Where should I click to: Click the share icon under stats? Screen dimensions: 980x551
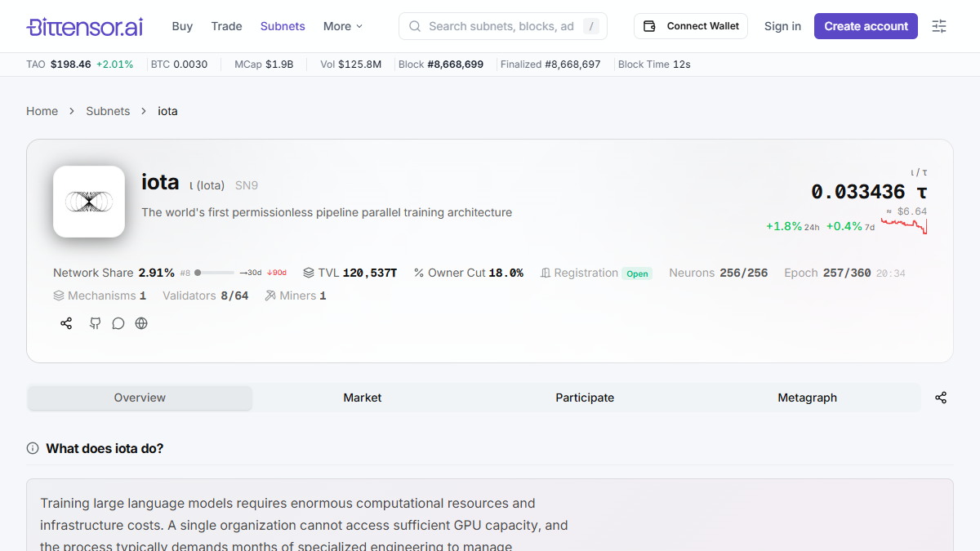coord(66,323)
